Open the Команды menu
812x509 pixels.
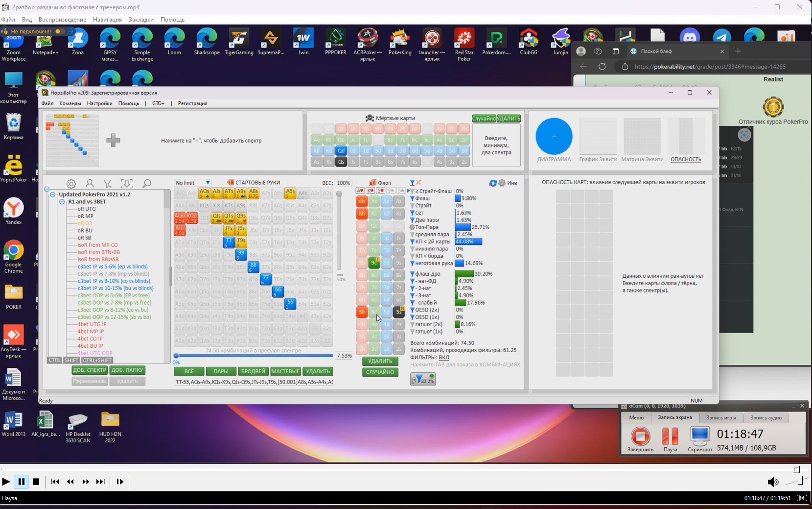coord(70,103)
